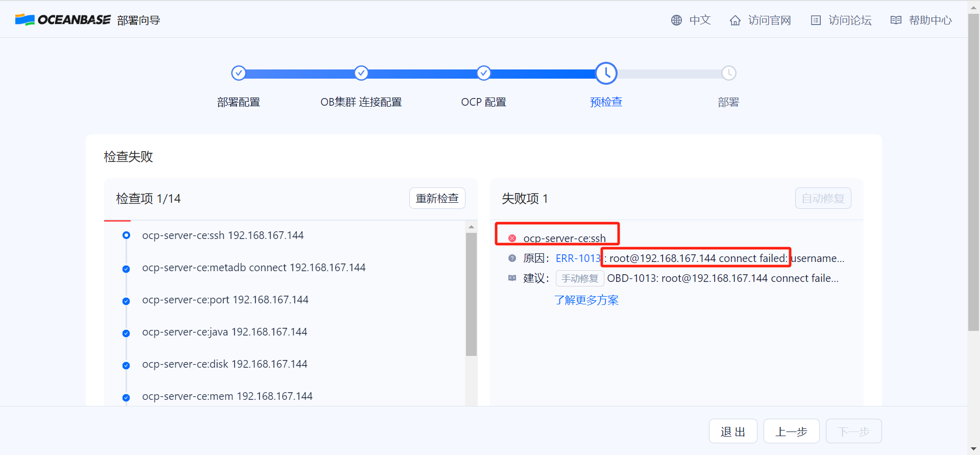Click the 下一步 button
980x455 pixels.
[854, 432]
